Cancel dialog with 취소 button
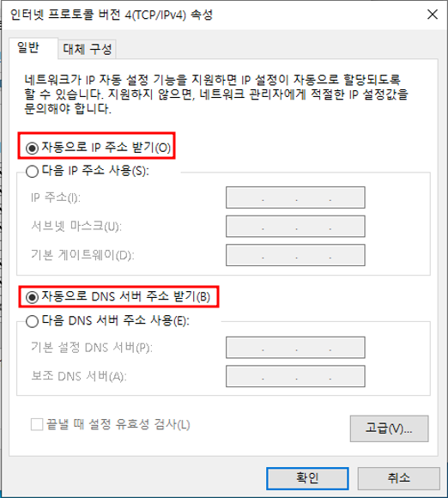 pos(399,478)
